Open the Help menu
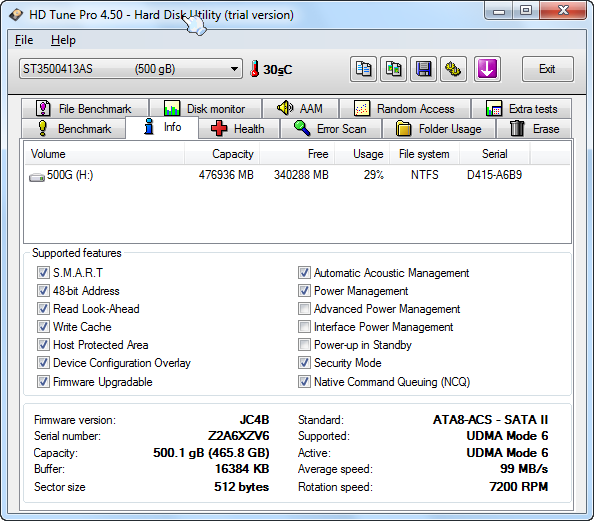 (63, 40)
